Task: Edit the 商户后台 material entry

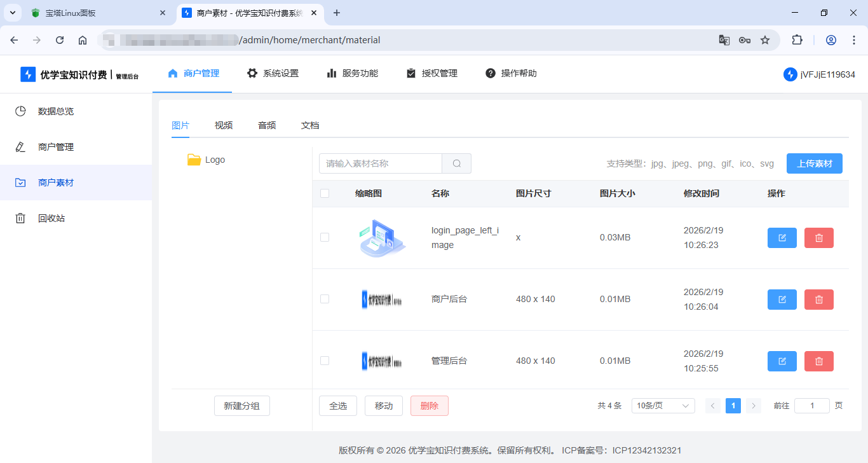Action: point(782,299)
